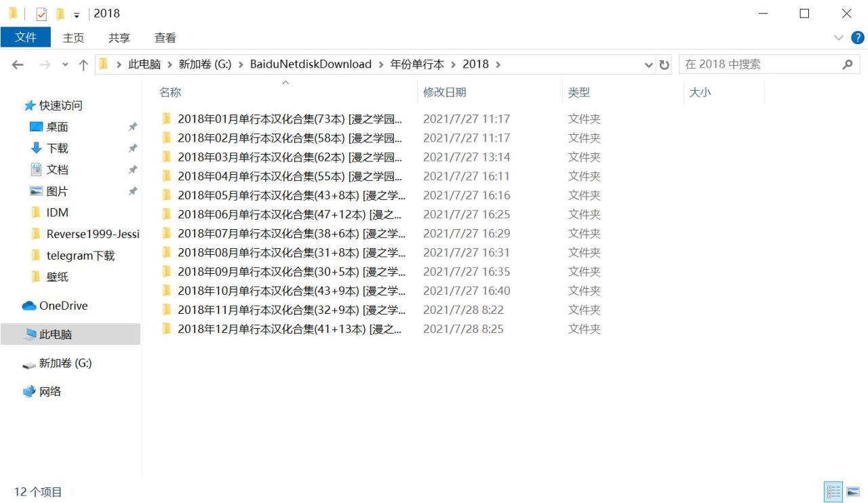
Task: Expand the chevron after 年份单行本 in the path
Action: point(454,64)
